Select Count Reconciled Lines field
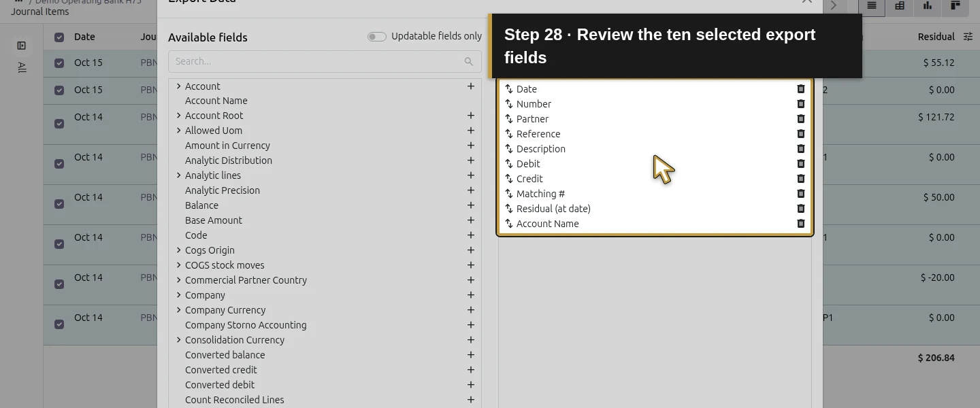Image resolution: width=980 pixels, height=408 pixels. pyautogui.click(x=235, y=400)
